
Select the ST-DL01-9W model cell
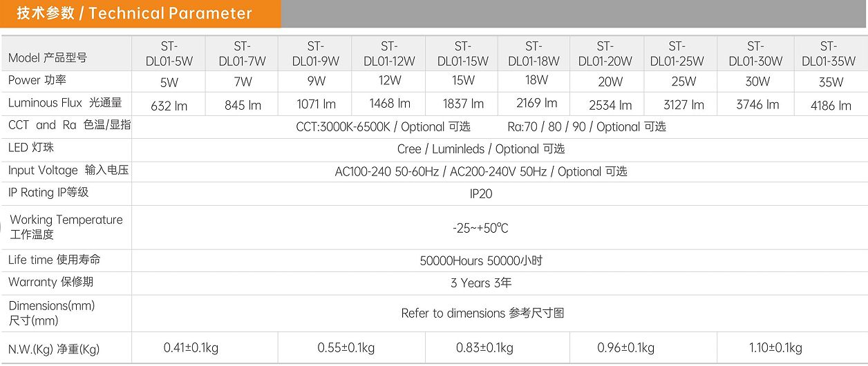(x=316, y=54)
